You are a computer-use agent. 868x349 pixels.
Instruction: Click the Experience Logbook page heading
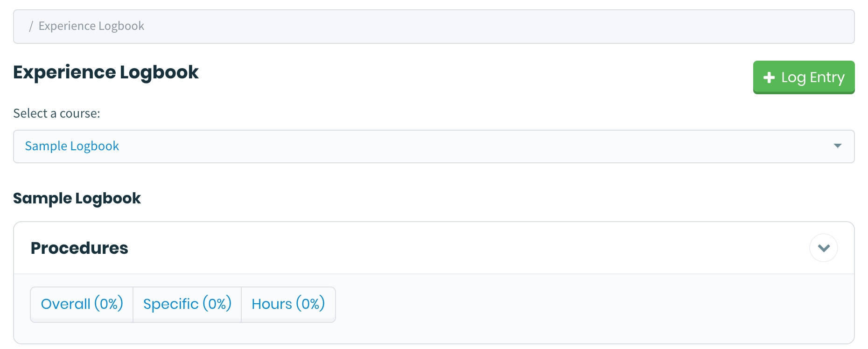click(106, 72)
